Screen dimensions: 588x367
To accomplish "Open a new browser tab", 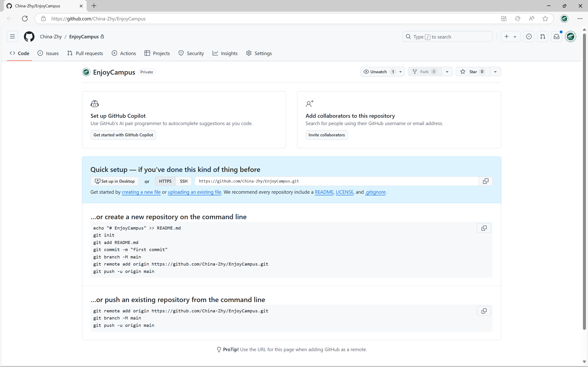I will 94,6.
